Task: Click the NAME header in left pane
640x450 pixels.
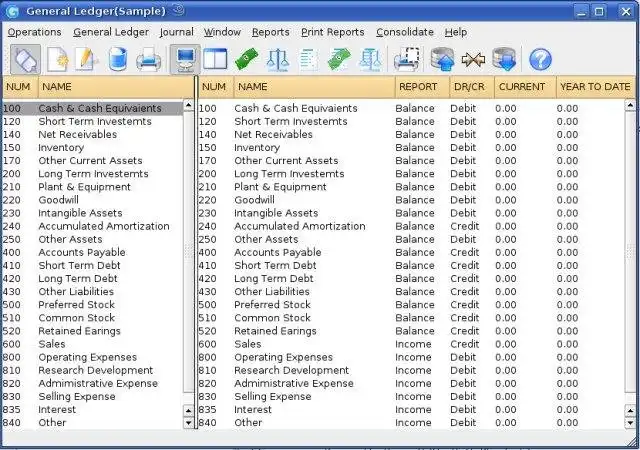Action: click(116, 87)
